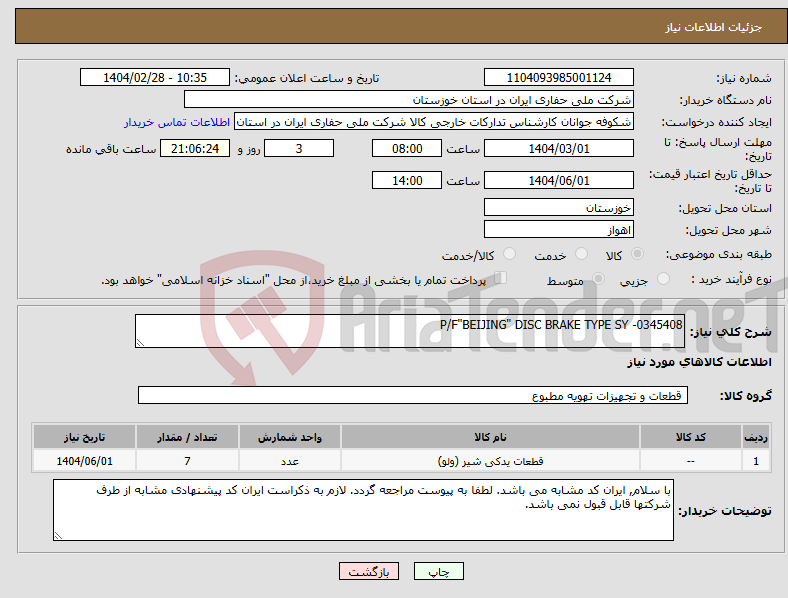Image resolution: width=788 pixels, height=598 pixels.
Task: Toggle the اسناد خزانه اسلامی payment checkbox
Action: pyautogui.click(x=501, y=278)
